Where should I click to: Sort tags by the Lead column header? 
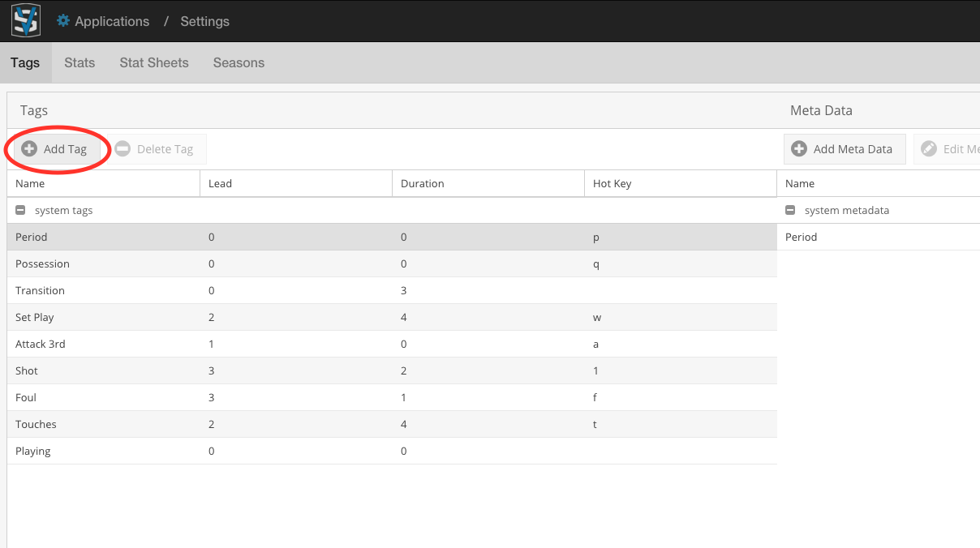[x=296, y=184]
